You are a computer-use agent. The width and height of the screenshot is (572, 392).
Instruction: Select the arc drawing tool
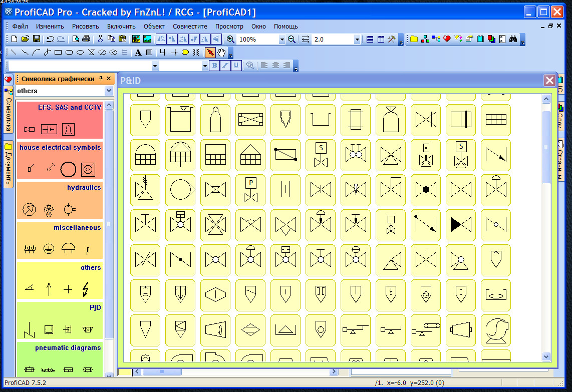coord(36,53)
